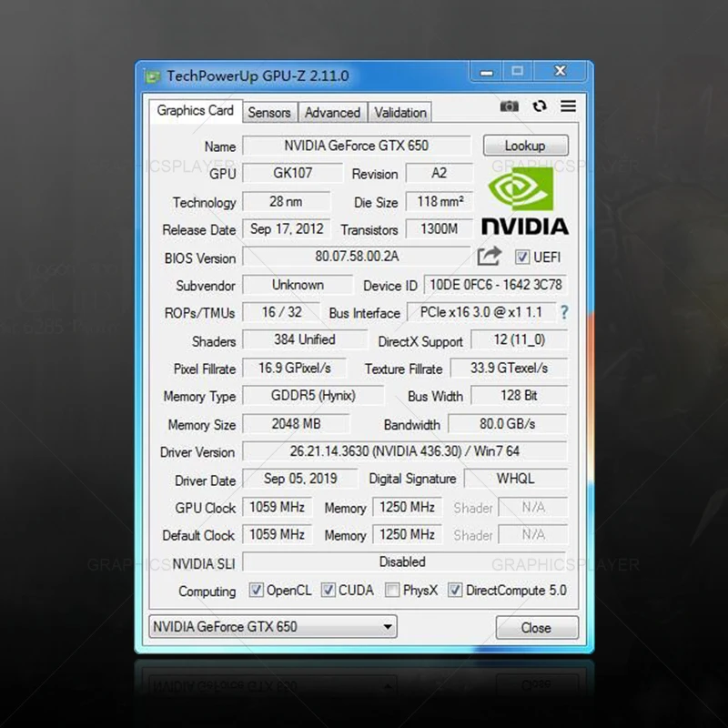Select the Validation tab
Image resolution: width=728 pixels, height=728 pixels.
coord(399,112)
